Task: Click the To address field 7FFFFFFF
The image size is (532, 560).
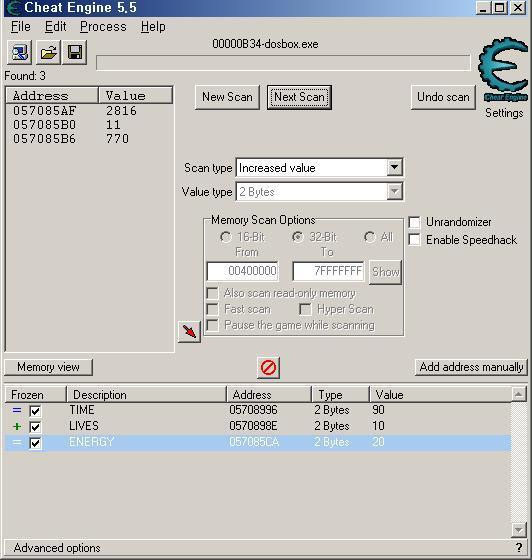Action: tap(328, 271)
